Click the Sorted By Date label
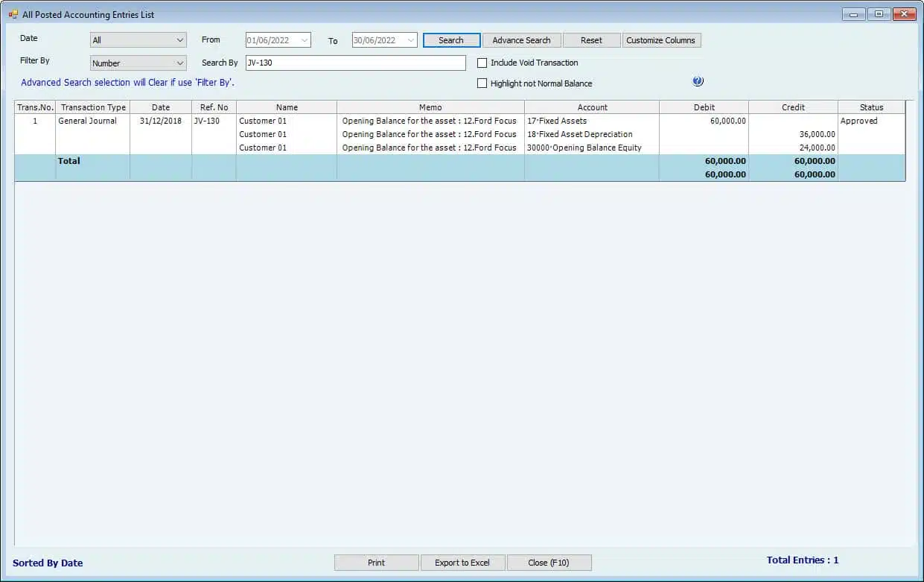The image size is (924, 582). click(48, 563)
